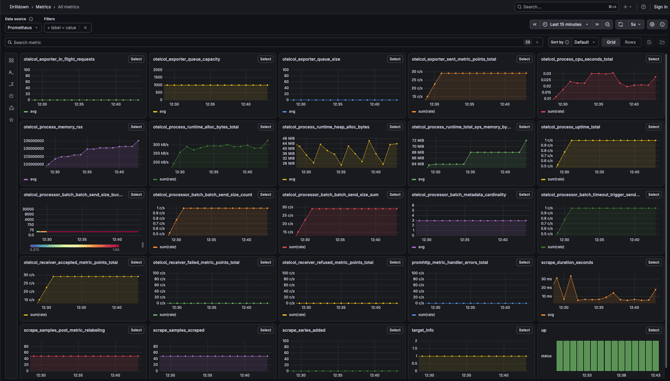Click the folder icon at far right of toolbar

[x=662, y=42]
